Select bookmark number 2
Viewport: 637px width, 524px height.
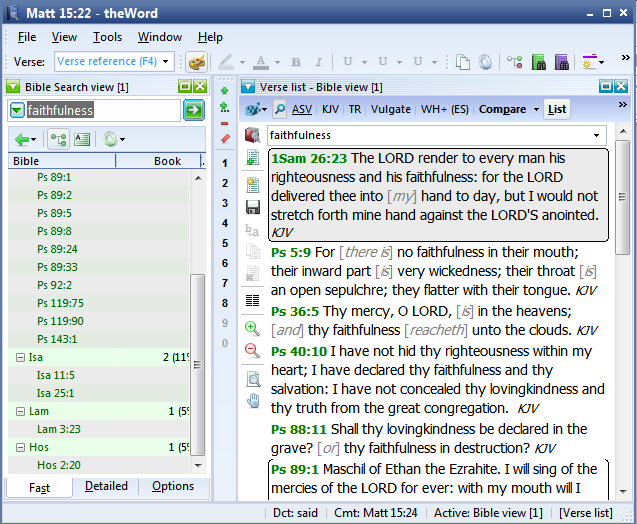(x=225, y=183)
